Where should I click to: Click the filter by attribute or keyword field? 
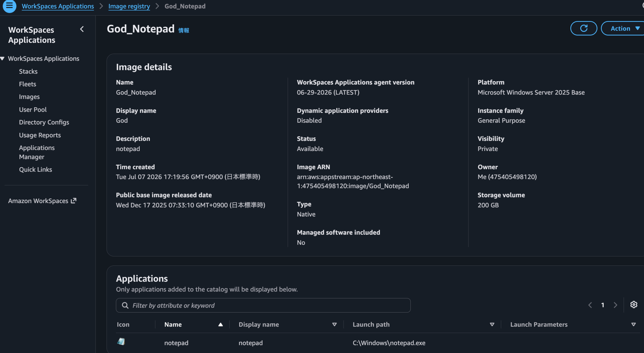pos(263,305)
